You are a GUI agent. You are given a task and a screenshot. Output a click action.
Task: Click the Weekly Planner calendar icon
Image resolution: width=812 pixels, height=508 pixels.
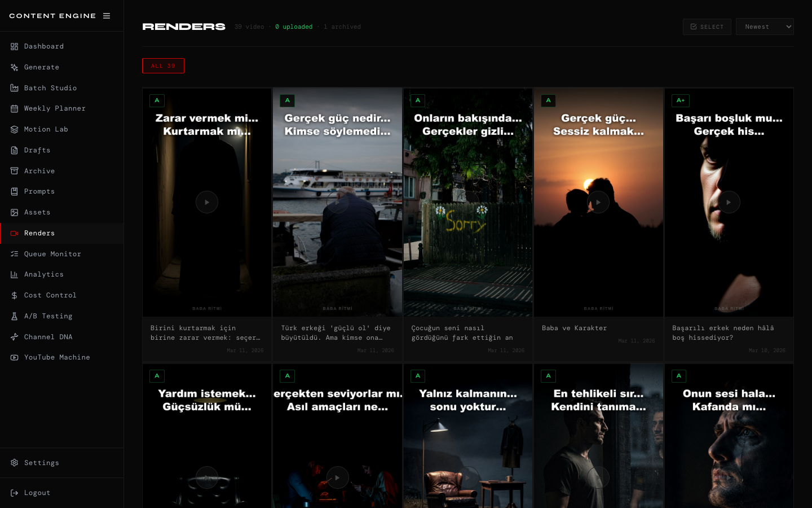[x=15, y=108]
